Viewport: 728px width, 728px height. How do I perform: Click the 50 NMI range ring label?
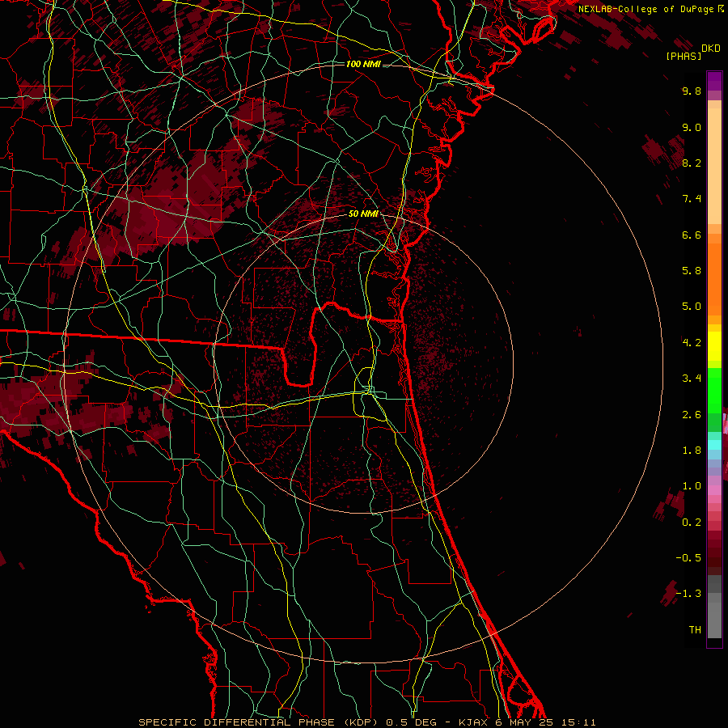click(x=363, y=214)
